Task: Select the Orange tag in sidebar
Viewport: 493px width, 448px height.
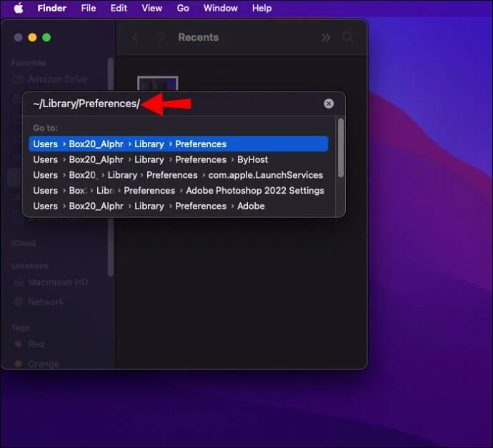Action: (36, 364)
